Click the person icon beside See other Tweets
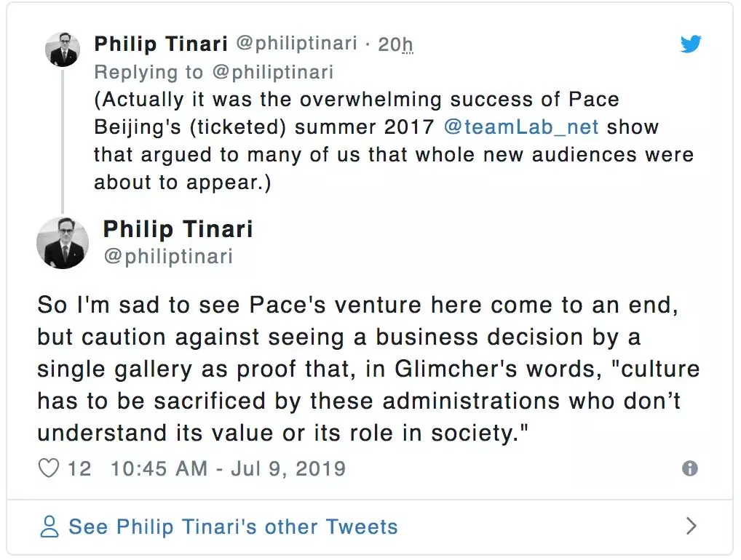Image resolution: width=741 pixels, height=560 pixels. point(49,527)
